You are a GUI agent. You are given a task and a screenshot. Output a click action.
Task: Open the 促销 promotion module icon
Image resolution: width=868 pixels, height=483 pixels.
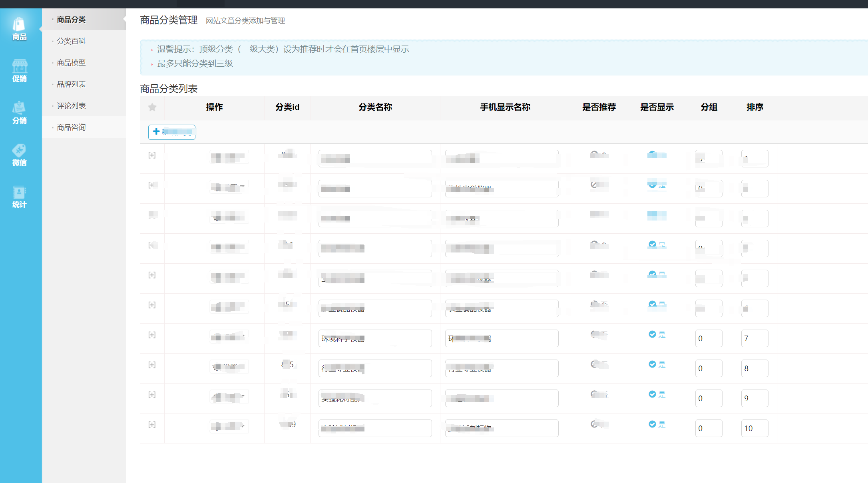19,71
